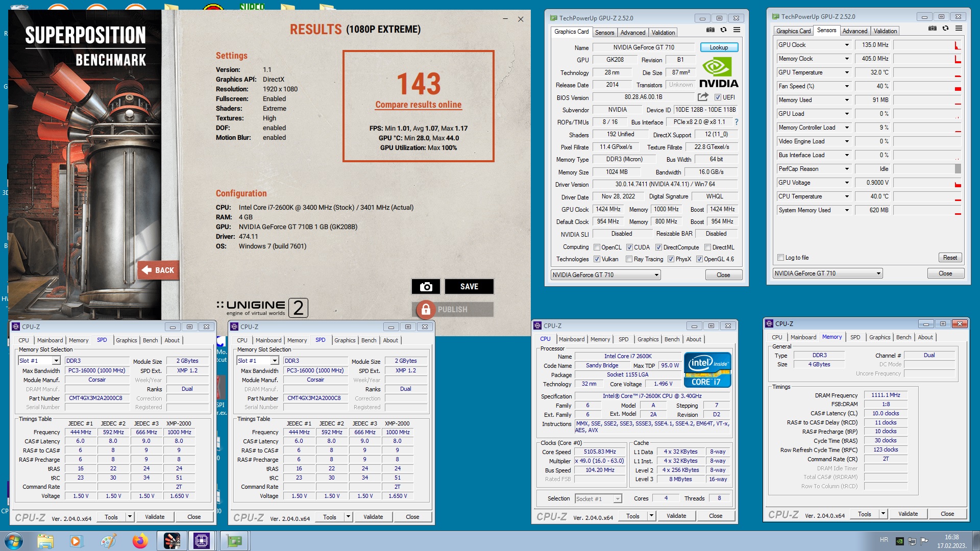Open Socket #1 selection dropdown in CPU-Z CPU window

pos(598,499)
